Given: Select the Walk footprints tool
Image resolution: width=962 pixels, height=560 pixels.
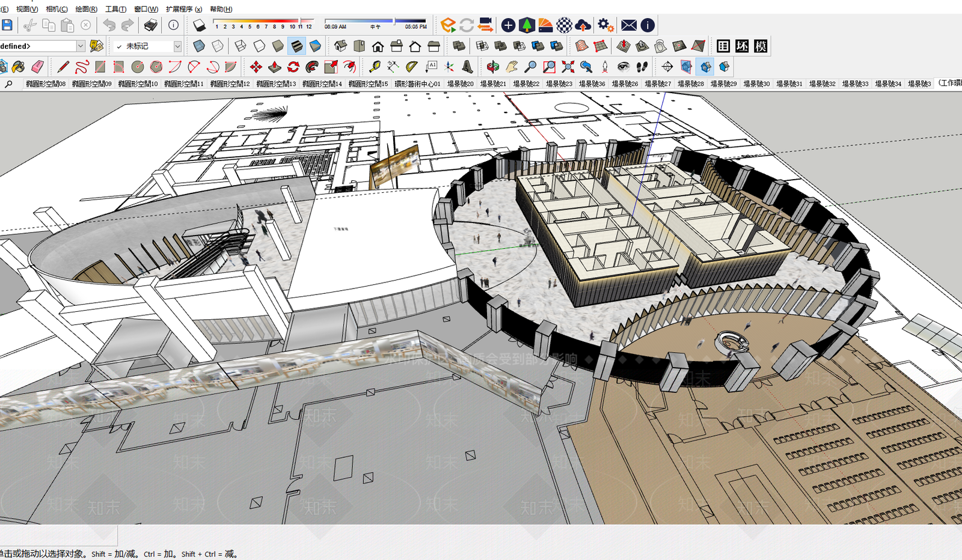Looking at the screenshot, I should coord(642,67).
